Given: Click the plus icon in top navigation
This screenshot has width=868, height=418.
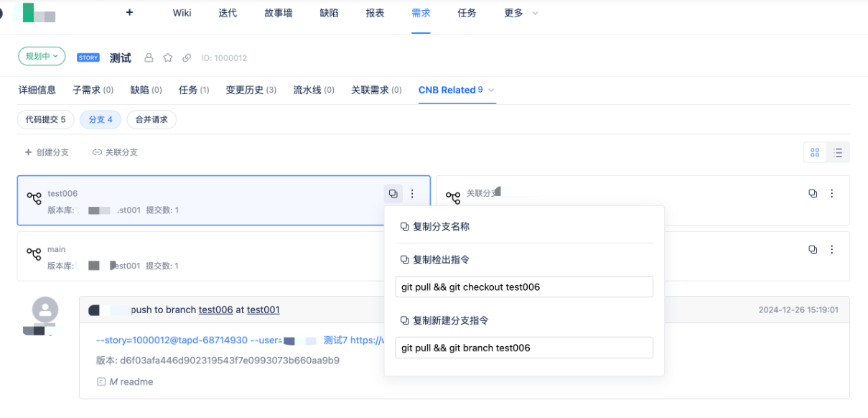Looking at the screenshot, I should coord(129,12).
